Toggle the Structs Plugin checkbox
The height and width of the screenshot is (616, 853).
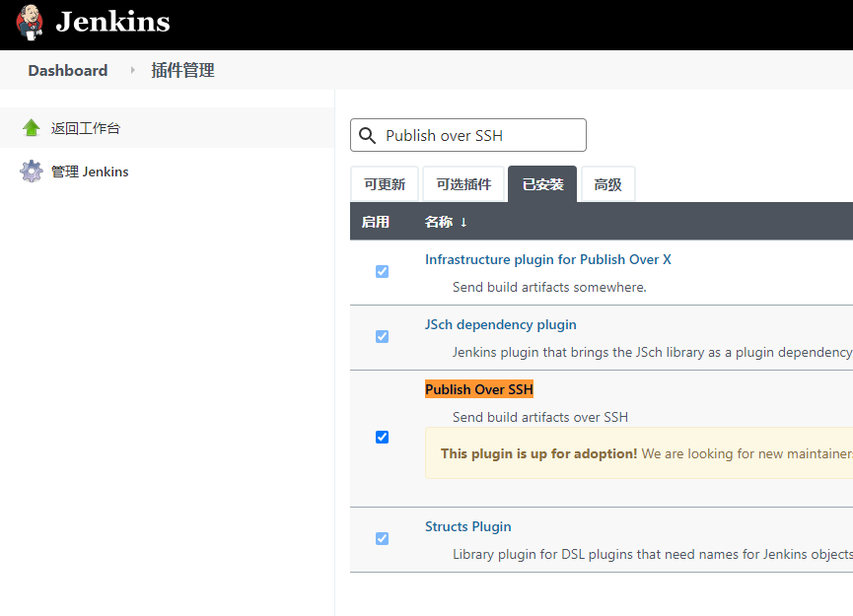coord(382,538)
